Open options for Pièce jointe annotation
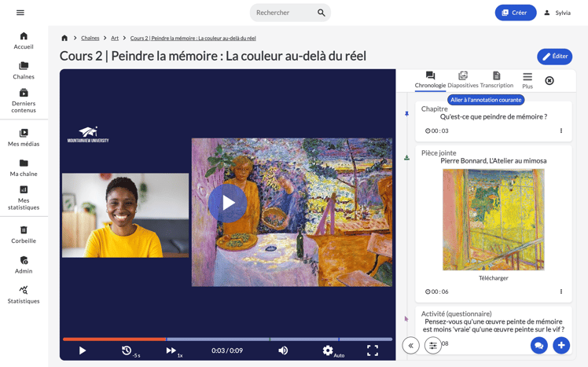The image size is (588, 367). [x=560, y=292]
